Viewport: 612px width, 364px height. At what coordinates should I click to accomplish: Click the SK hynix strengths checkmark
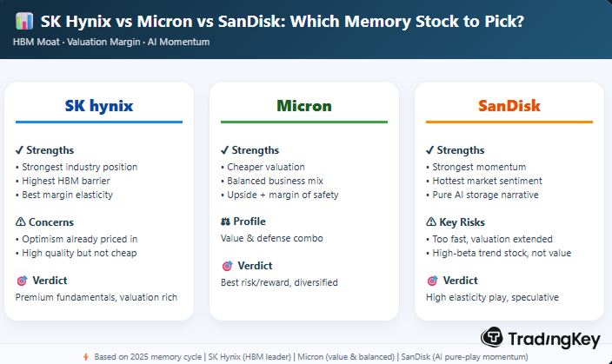21,150
